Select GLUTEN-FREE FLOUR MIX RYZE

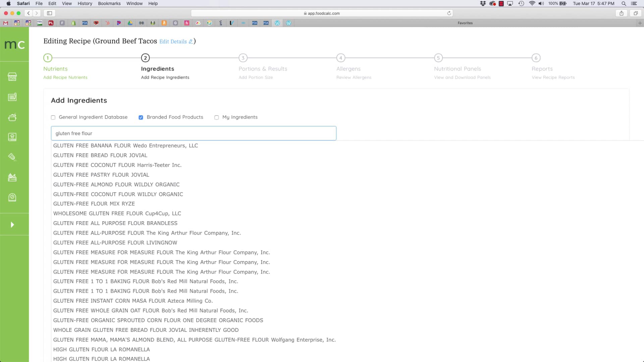point(94,203)
